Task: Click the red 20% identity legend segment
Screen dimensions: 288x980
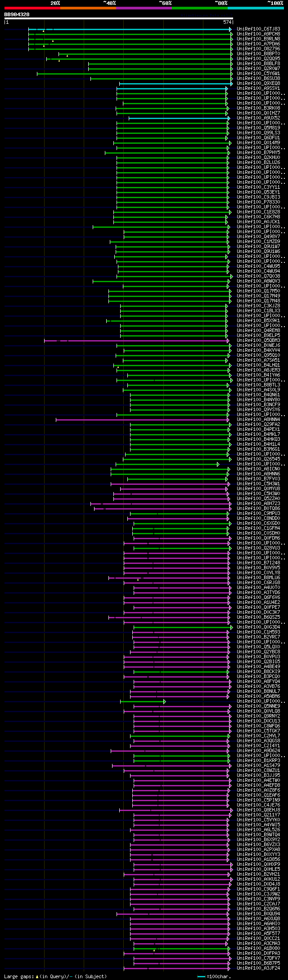Action: coord(32,8)
